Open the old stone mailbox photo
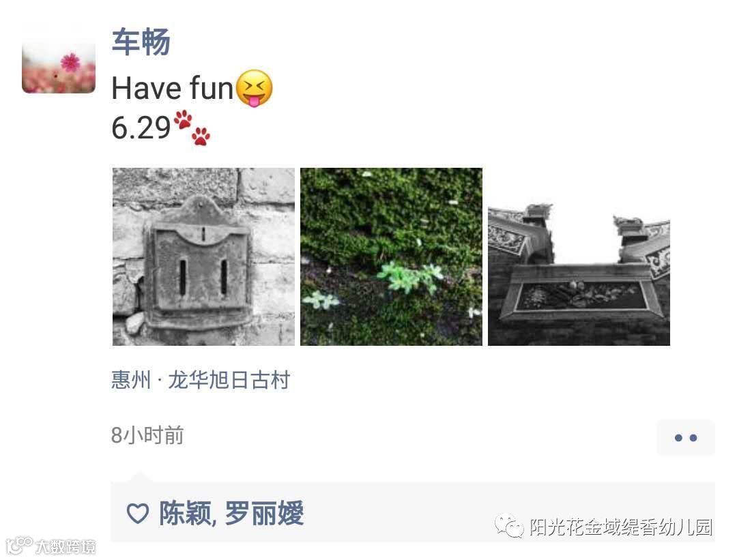The image size is (737, 560). coord(203,256)
